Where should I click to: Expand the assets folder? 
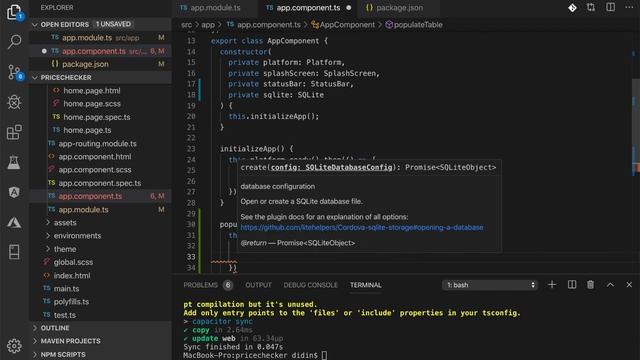coord(65,223)
